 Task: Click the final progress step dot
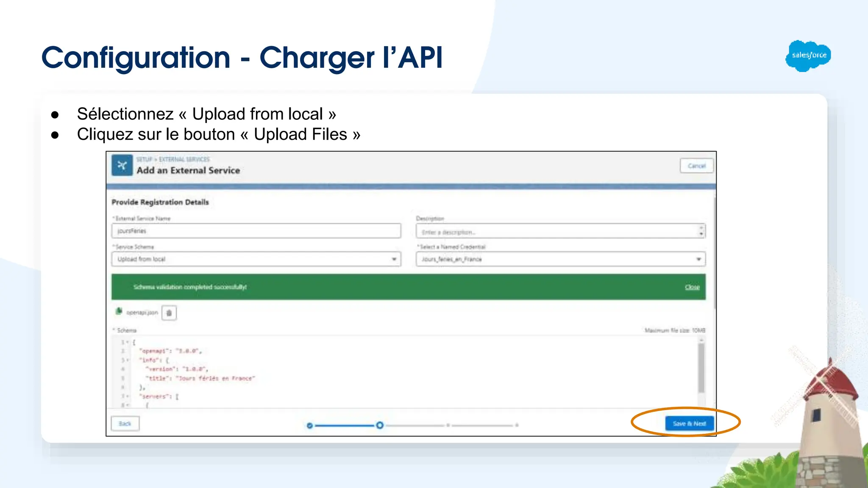pos(517,425)
